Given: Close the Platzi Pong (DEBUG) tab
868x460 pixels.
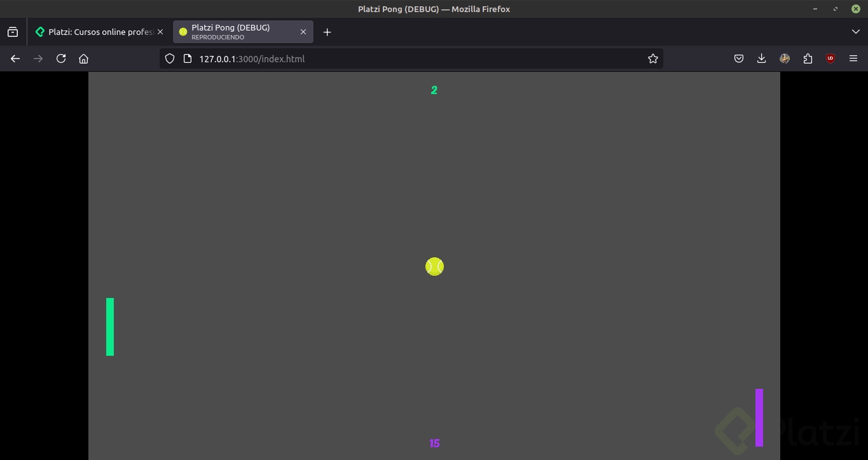Looking at the screenshot, I should [x=303, y=32].
